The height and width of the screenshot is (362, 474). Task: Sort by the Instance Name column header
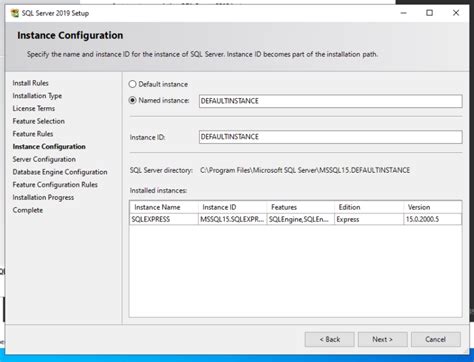(164, 207)
